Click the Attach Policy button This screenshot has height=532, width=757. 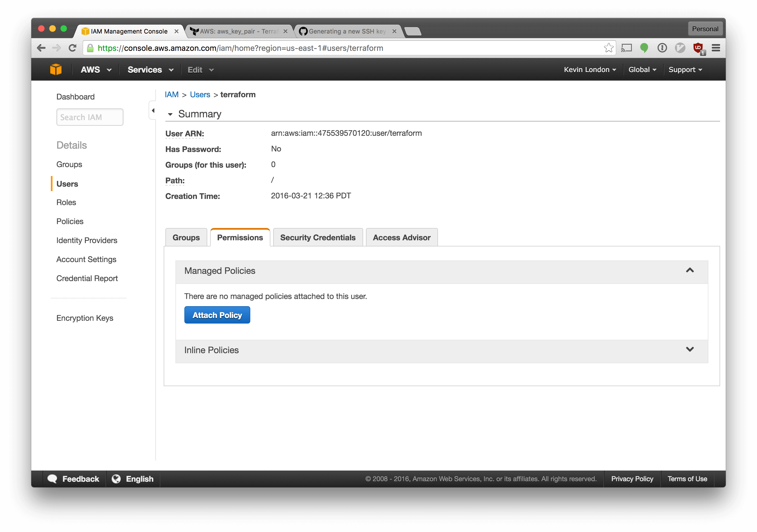(x=217, y=315)
